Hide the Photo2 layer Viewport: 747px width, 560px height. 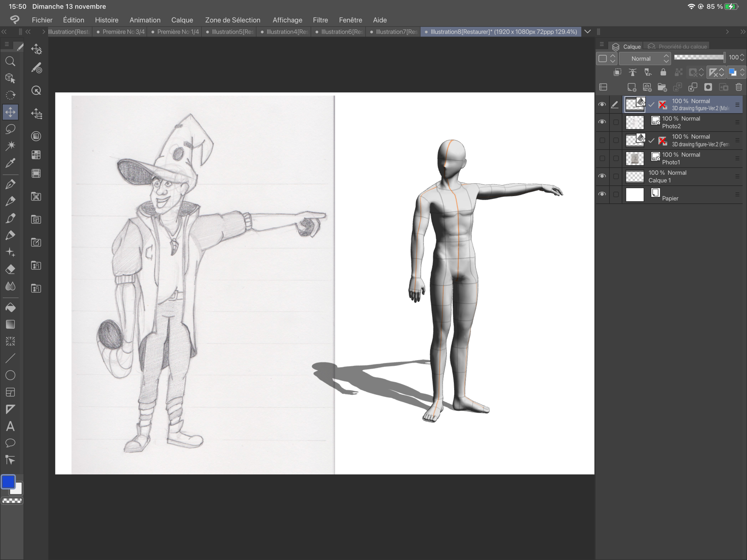[602, 122]
